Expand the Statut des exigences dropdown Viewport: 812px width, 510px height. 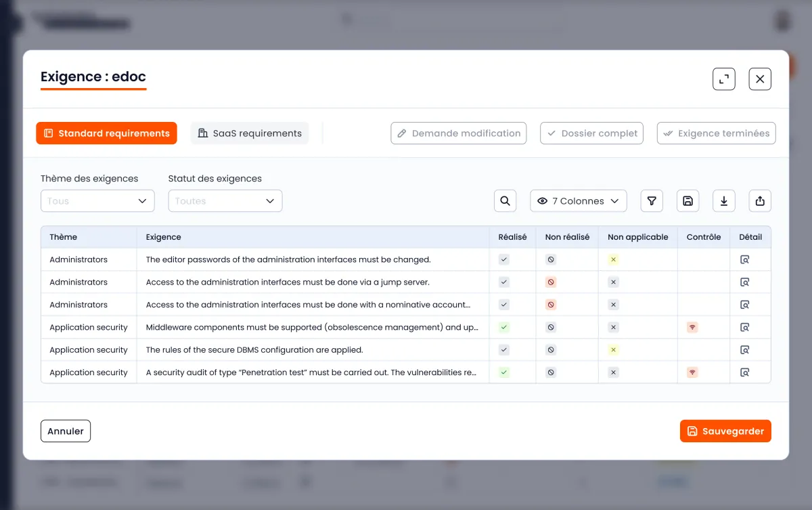click(225, 201)
